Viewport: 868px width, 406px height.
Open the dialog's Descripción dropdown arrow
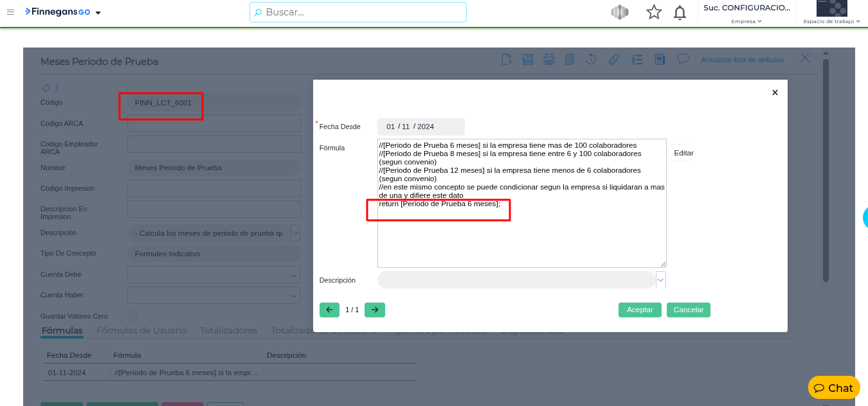tap(661, 280)
